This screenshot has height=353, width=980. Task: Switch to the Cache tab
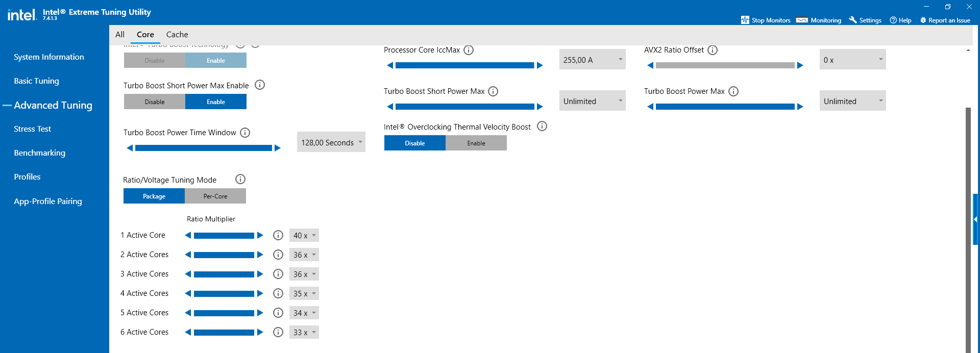[x=177, y=35]
